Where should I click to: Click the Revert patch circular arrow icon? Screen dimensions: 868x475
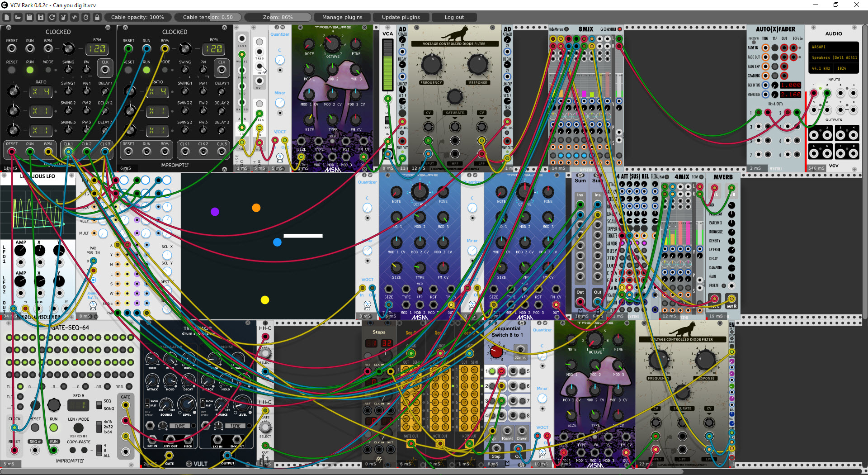[52, 17]
